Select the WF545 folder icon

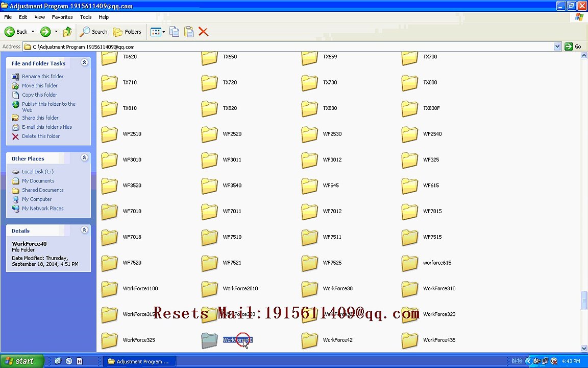(310, 186)
